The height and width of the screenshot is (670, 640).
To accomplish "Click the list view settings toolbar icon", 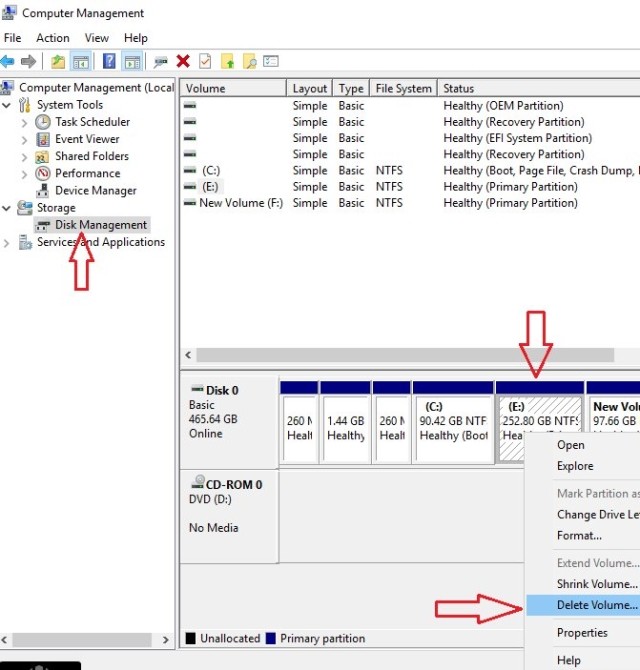I will coord(270,62).
